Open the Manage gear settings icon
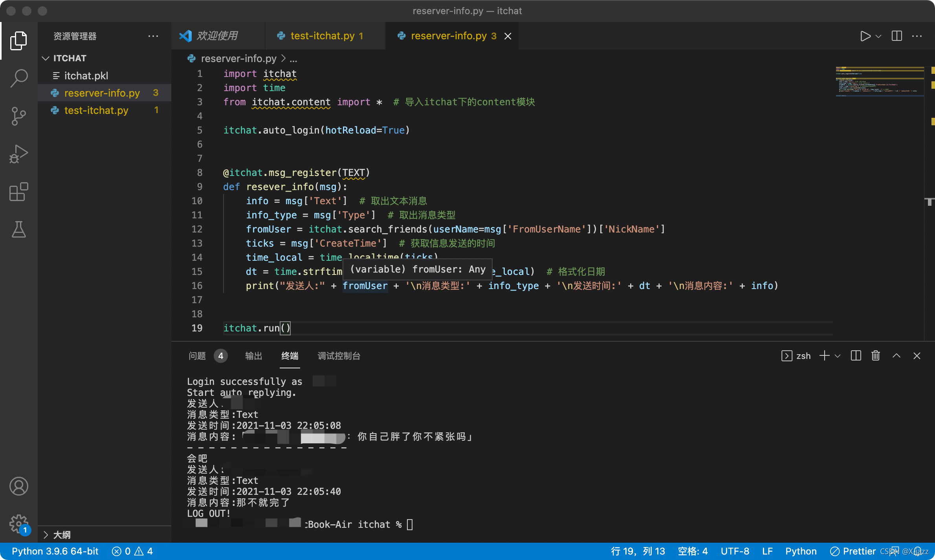 pyautogui.click(x=18, y=524)
